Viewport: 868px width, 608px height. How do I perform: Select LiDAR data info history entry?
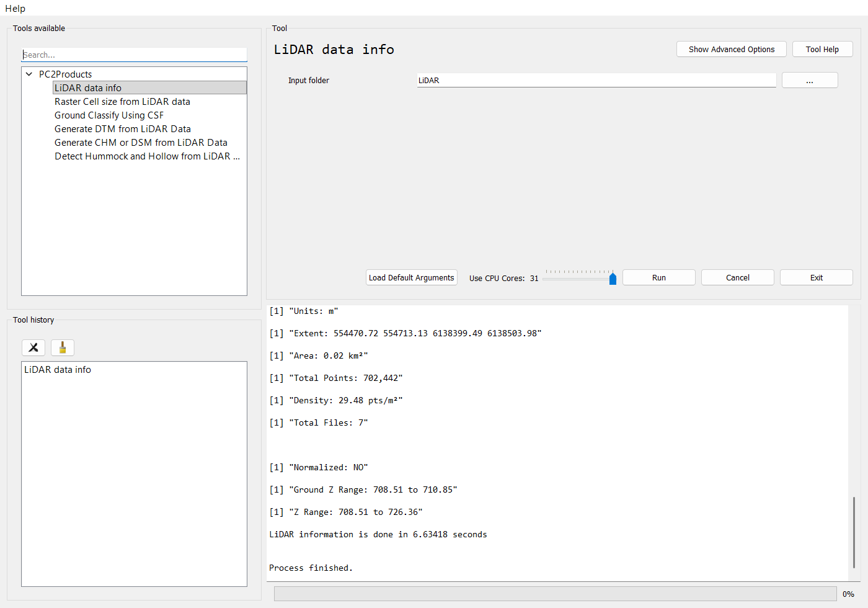(x=58, y=369)
